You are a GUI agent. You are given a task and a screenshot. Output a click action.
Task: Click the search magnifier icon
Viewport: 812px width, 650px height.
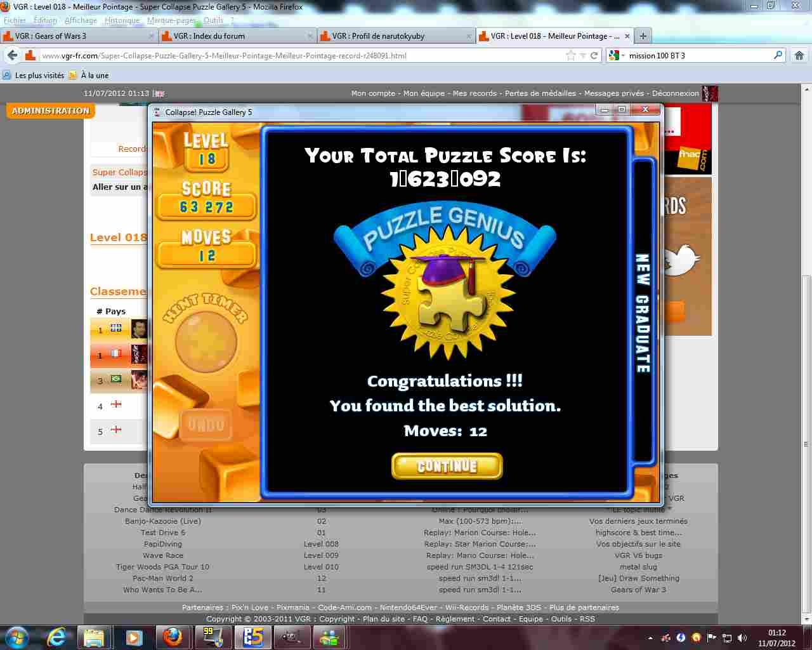[x=778, y=56]
